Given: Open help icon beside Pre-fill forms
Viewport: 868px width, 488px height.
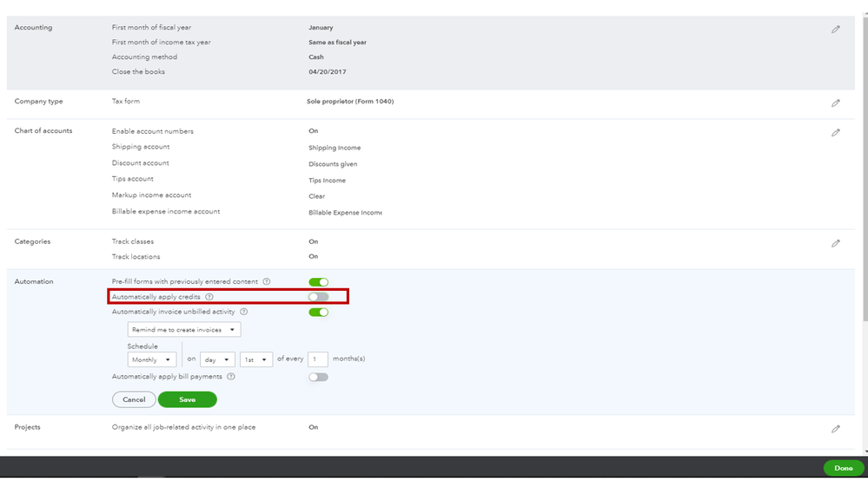Looking at the screenshot, I should pos(267,281).
